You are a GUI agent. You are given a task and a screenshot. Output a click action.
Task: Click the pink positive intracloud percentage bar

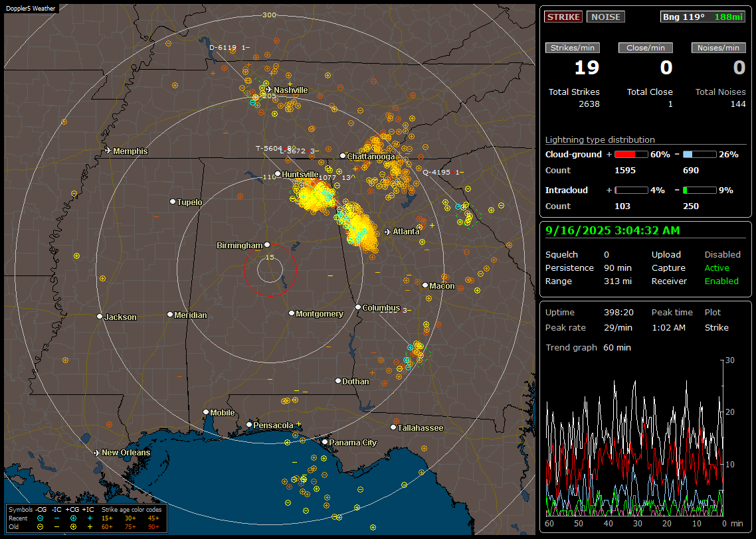(631, 191)
